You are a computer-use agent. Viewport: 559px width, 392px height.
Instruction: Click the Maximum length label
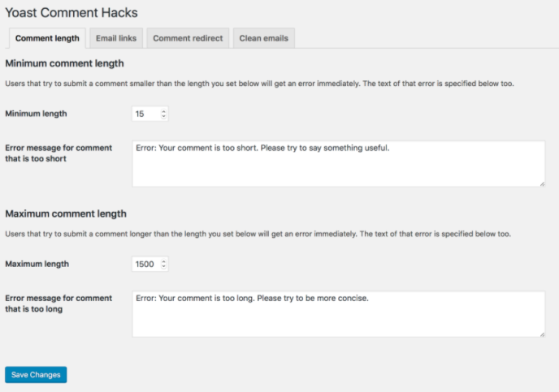tap(37, 264)
